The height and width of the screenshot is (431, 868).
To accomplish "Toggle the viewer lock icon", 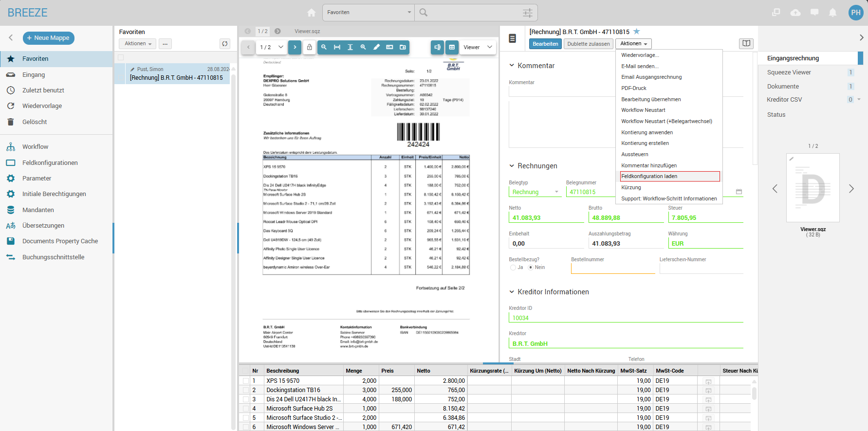I will [309, 47].
